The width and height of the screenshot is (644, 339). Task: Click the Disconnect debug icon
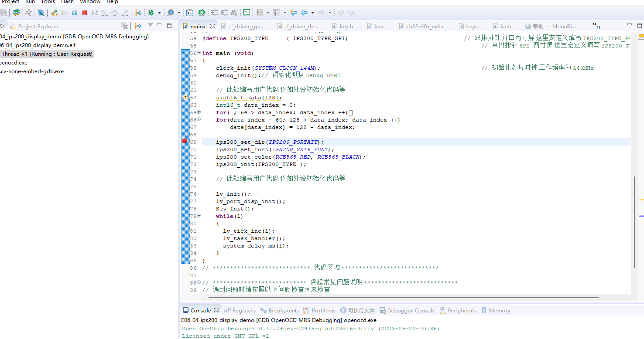(94, 13)
